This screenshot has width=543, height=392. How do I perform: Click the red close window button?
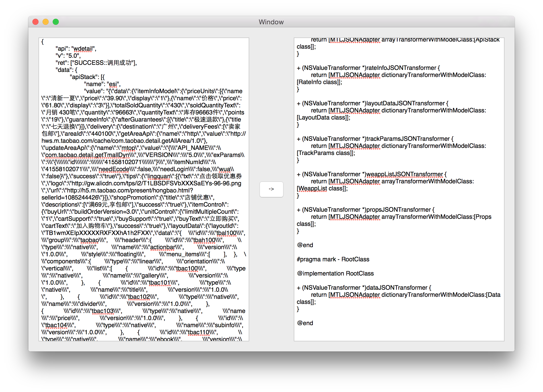[35, 22]
